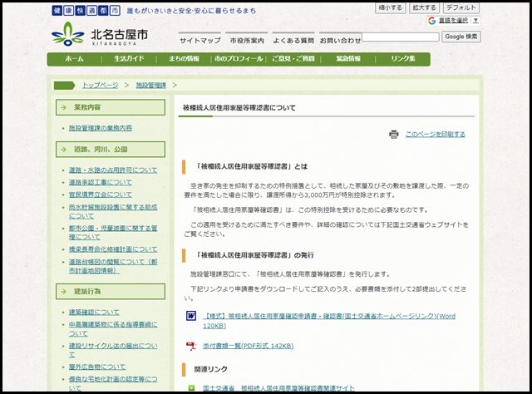Download 添付書類一覧 PDF link

click(x=248, y=346)
